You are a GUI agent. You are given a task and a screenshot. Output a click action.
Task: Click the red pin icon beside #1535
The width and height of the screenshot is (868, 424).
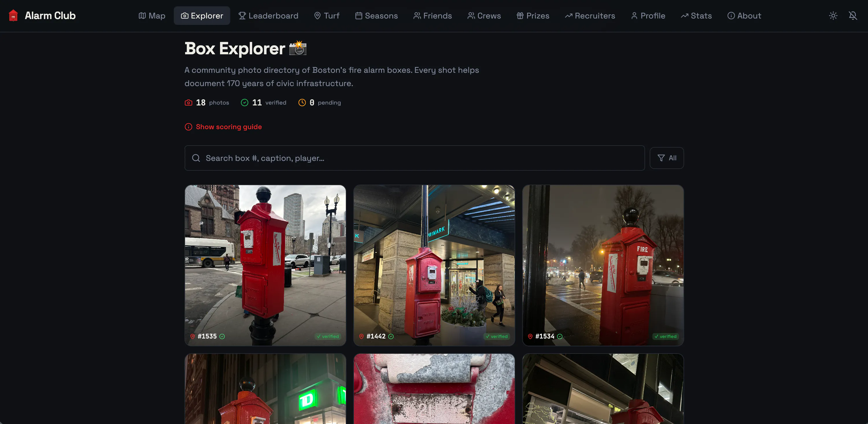point(192,336)
